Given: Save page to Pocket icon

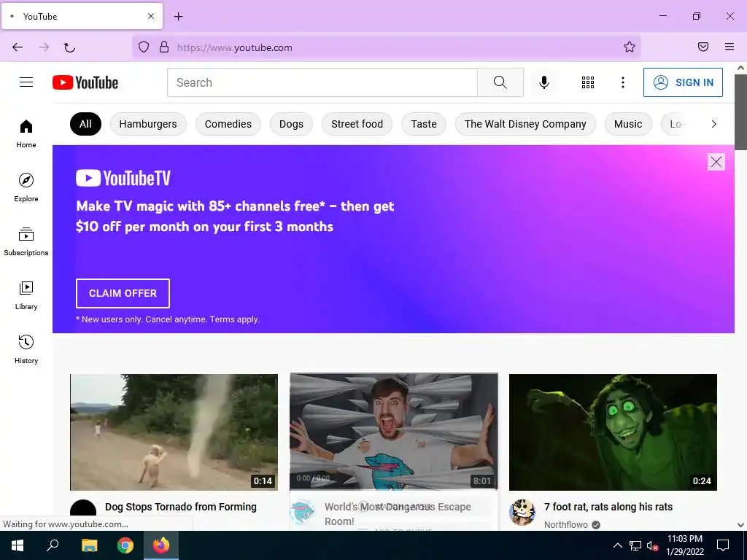Looking at the screenshot, I should 703,47.
